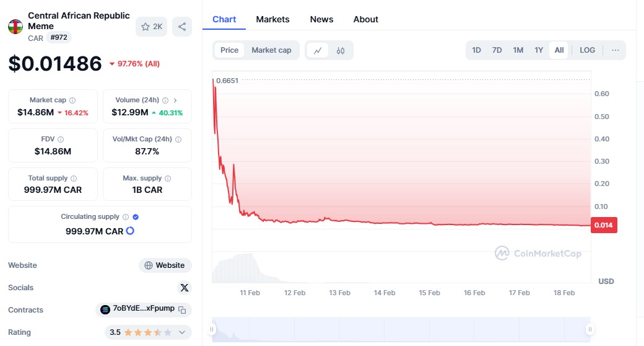Enable LOG scale on chart

[587, 50]
